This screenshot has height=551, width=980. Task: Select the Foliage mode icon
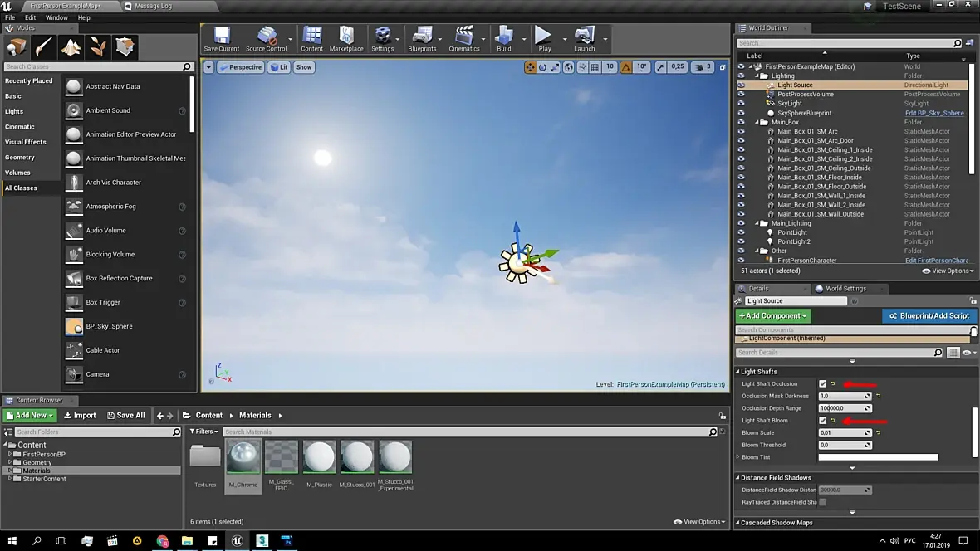coord(98,46)
